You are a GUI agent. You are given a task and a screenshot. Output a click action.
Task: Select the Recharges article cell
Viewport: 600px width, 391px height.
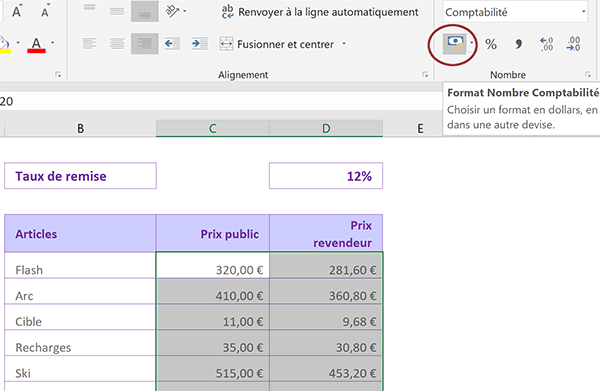point(80,343)
